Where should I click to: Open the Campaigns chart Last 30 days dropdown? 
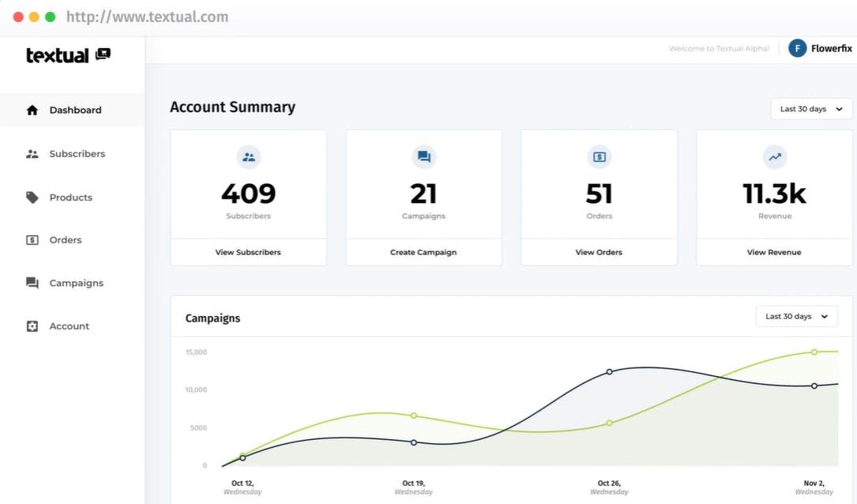[796, 317]
